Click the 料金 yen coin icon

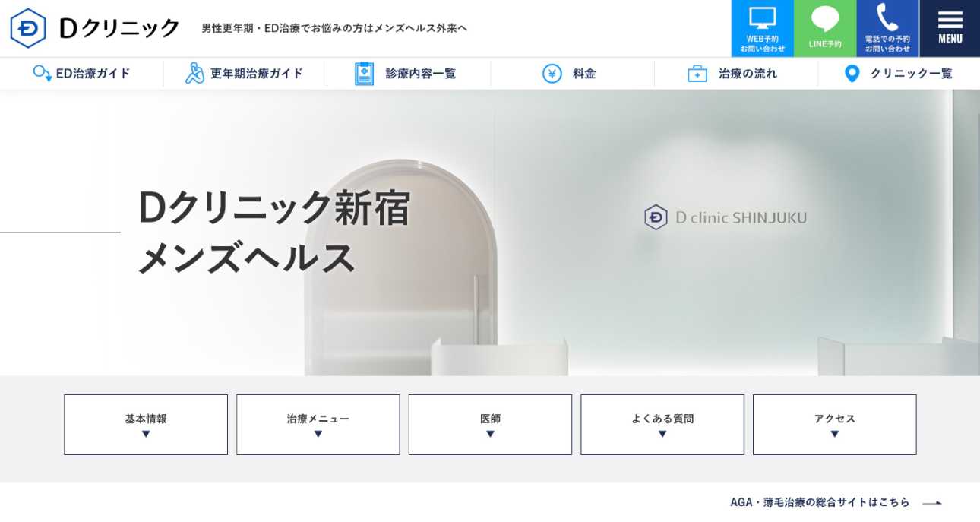[x=552, y=74]
